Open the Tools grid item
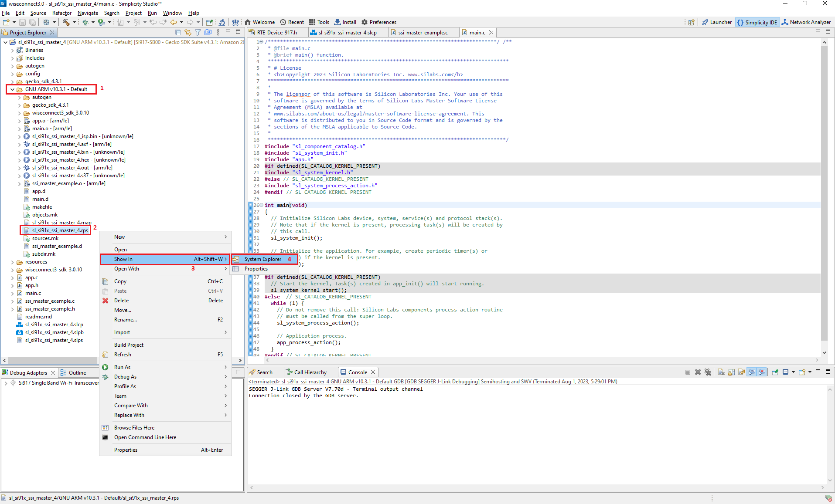This screenshot has width=835, height=504. (319, 22)
